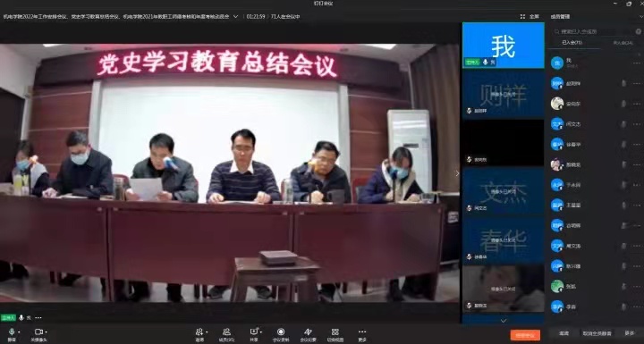Mute the microphone in bottom toolbar
The height and width of the screenshot is (344, 644).
[11, 332]
